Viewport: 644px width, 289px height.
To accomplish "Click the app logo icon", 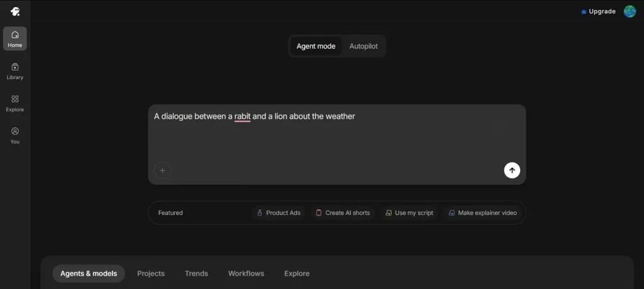I will tap(15, 11).
